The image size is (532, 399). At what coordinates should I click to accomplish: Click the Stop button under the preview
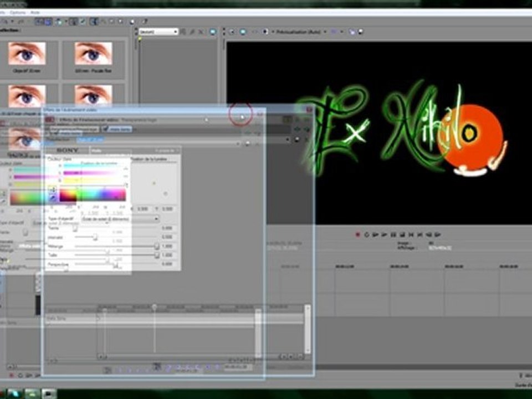(402, 234)
